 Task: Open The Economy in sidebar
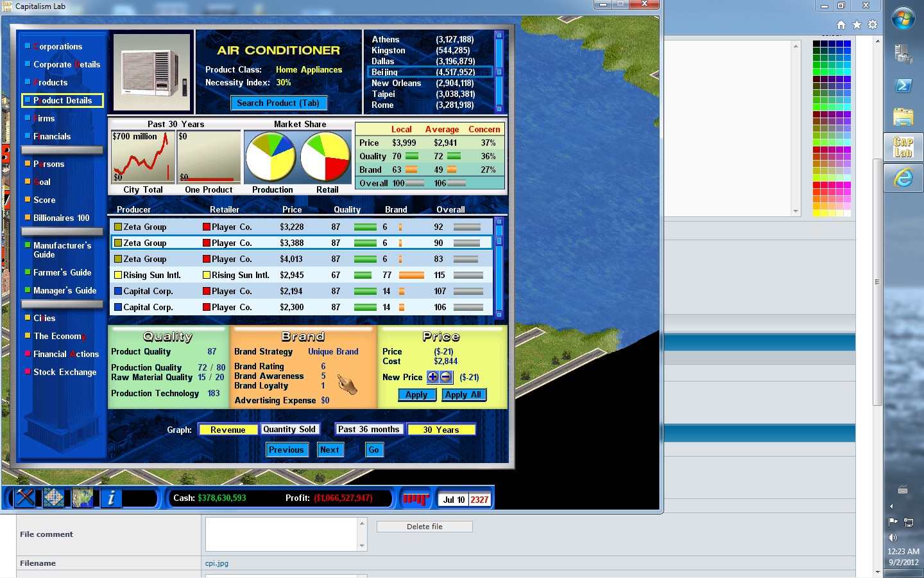click(x=59, y=336)
